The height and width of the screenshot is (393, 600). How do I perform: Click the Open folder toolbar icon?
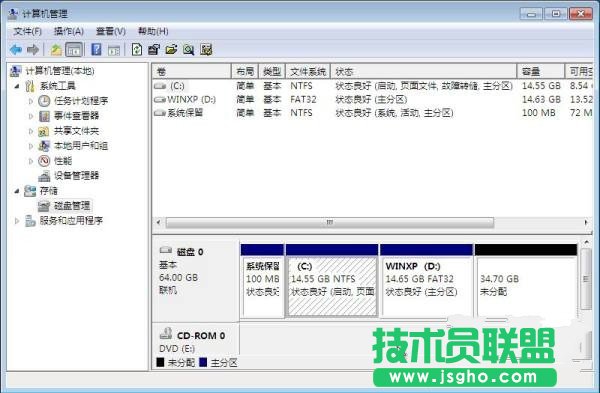[171, 50]
